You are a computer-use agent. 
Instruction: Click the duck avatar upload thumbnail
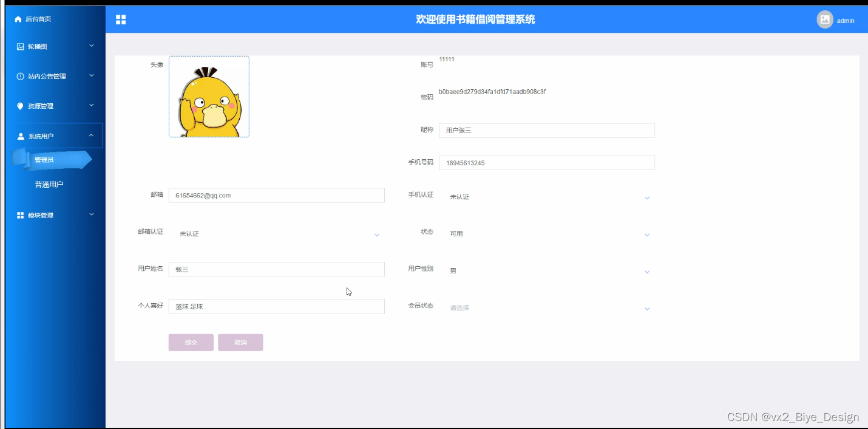coord(209,97)
